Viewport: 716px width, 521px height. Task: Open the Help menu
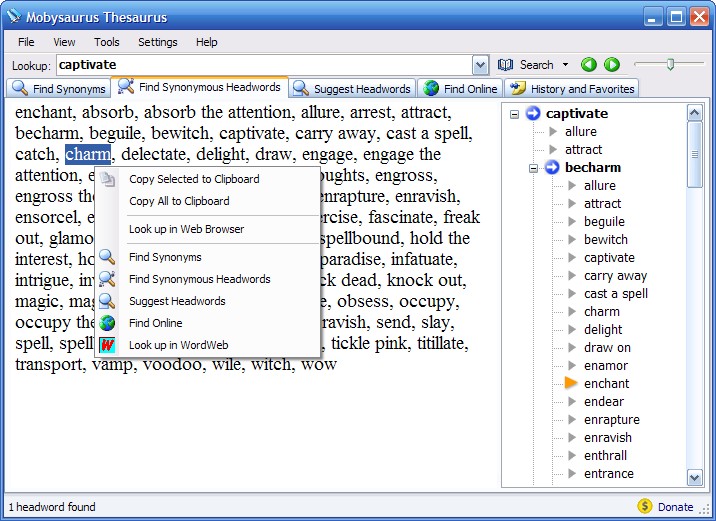206,42
